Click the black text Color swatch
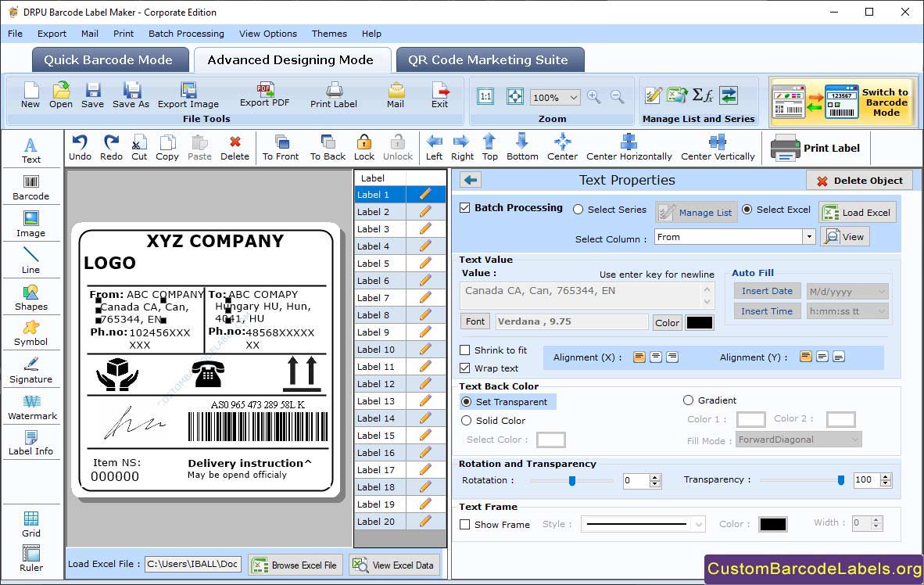This screenshot has height=585, width=924. tap(700, 322)
